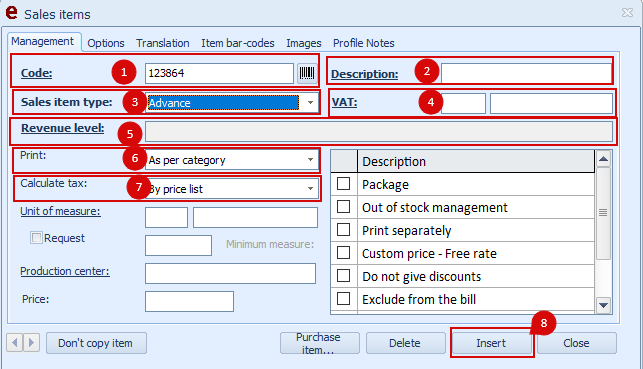The height and width of the screenshot is (369, 643).
Task: Click the Minimum measure input field
Action: (178, 245)
